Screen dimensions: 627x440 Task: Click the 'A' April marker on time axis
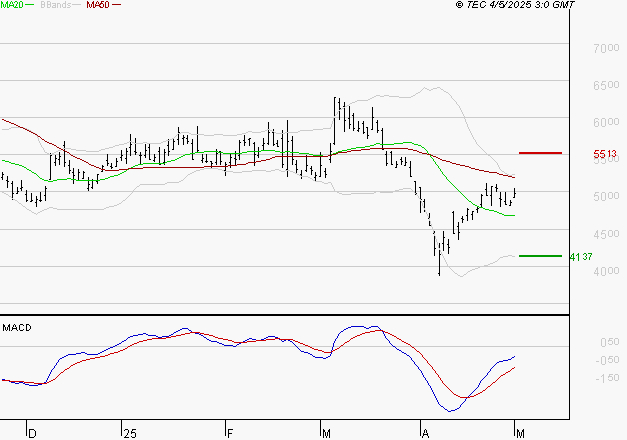(425, 434)
